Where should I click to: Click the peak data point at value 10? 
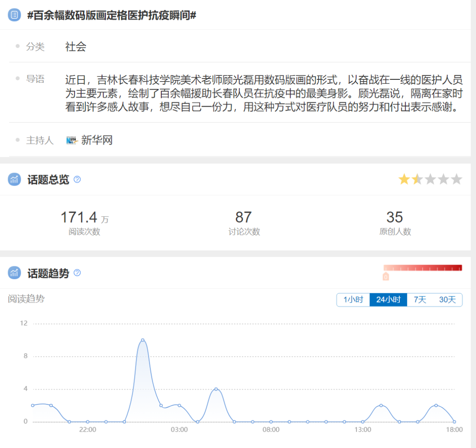click(x=143, y=340)
